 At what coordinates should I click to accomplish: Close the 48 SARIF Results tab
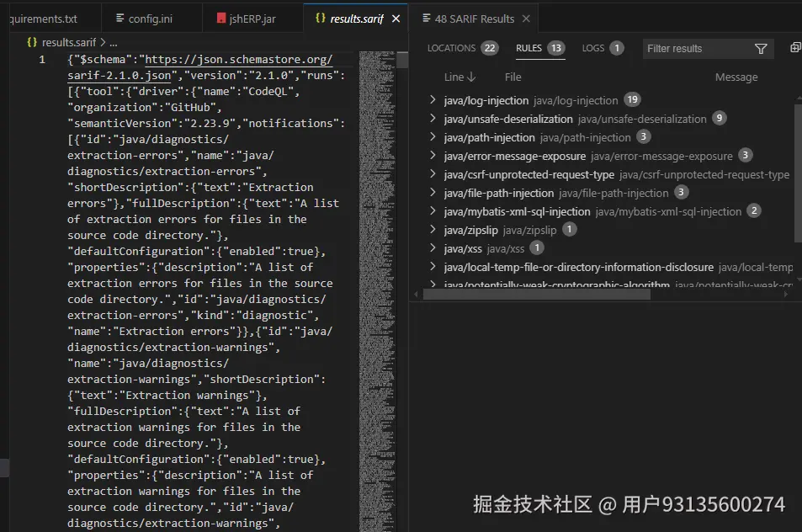click(526, 19)
